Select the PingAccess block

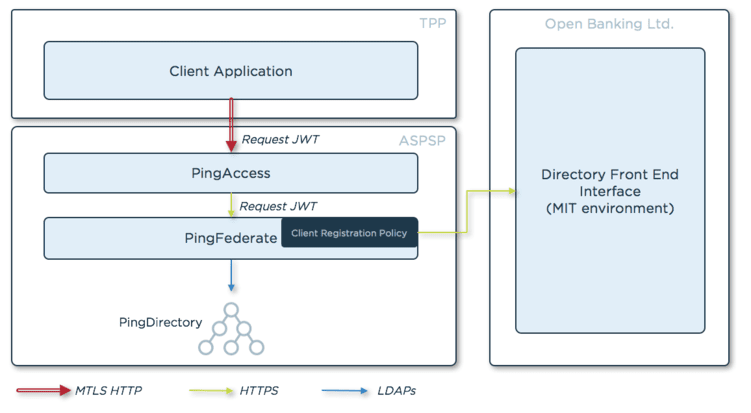(x=230, y=173)
